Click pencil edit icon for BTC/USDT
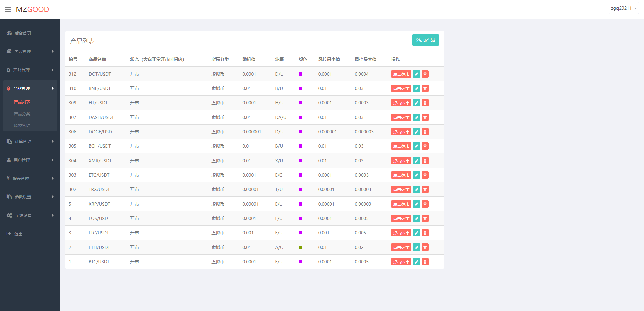 [x=416, y=262]
